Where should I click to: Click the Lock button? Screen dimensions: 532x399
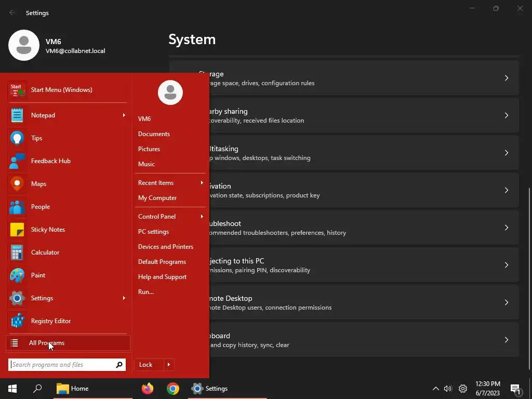149,365
